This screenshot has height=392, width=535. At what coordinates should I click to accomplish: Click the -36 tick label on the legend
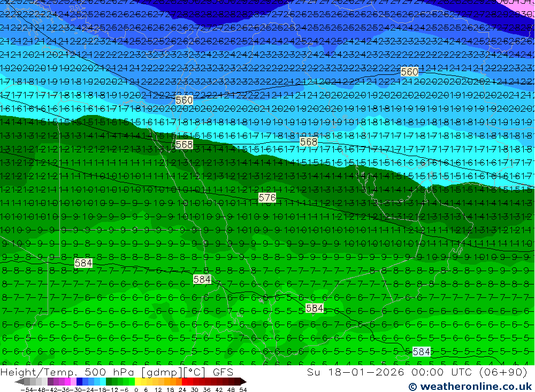tap(64, 390)
